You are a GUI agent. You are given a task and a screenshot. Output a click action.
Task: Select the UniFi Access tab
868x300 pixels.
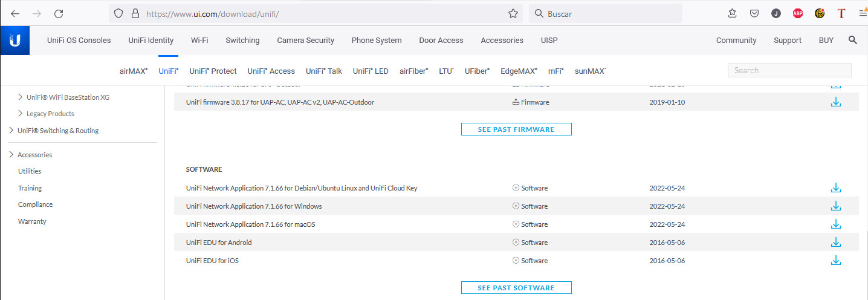pos(271,71)
